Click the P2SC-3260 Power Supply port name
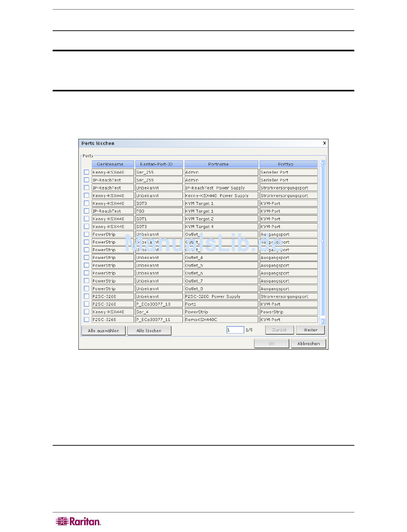The image size is (407, 532). point(221,296)
